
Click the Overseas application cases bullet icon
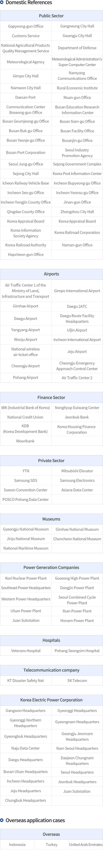(x=2, y=820)
